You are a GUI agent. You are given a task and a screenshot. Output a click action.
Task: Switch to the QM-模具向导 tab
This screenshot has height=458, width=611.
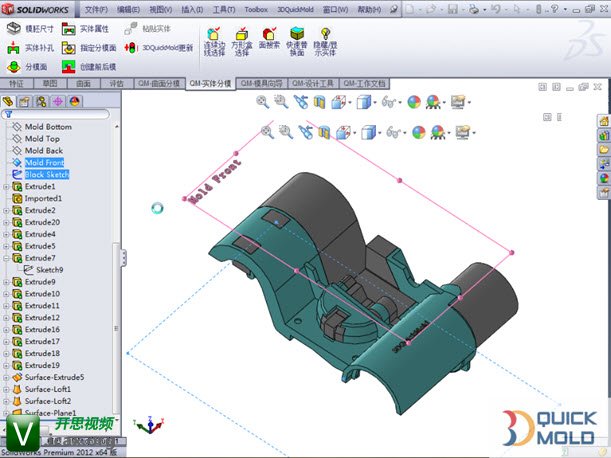click(262, 84)
